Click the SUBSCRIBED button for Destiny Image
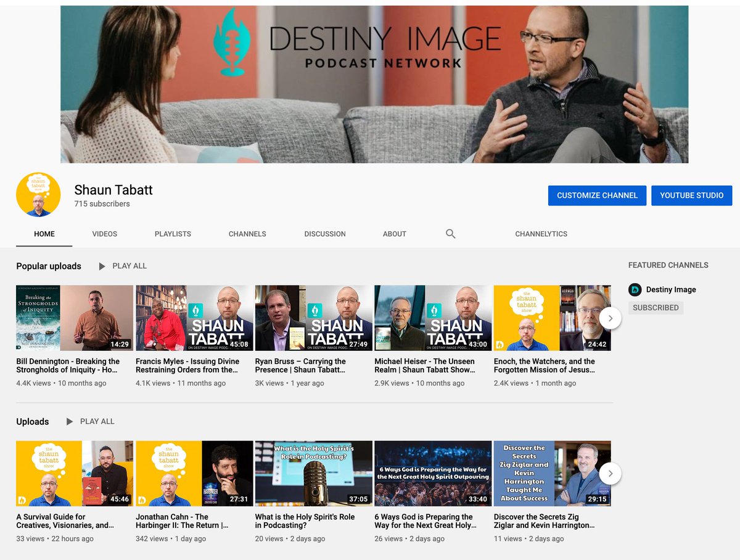This screenshot has height=560, width=740. pos(656,308)
